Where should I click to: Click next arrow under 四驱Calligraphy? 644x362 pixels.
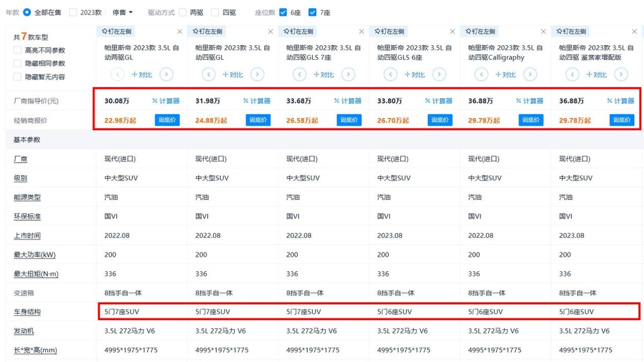click(x=530, y=75)
